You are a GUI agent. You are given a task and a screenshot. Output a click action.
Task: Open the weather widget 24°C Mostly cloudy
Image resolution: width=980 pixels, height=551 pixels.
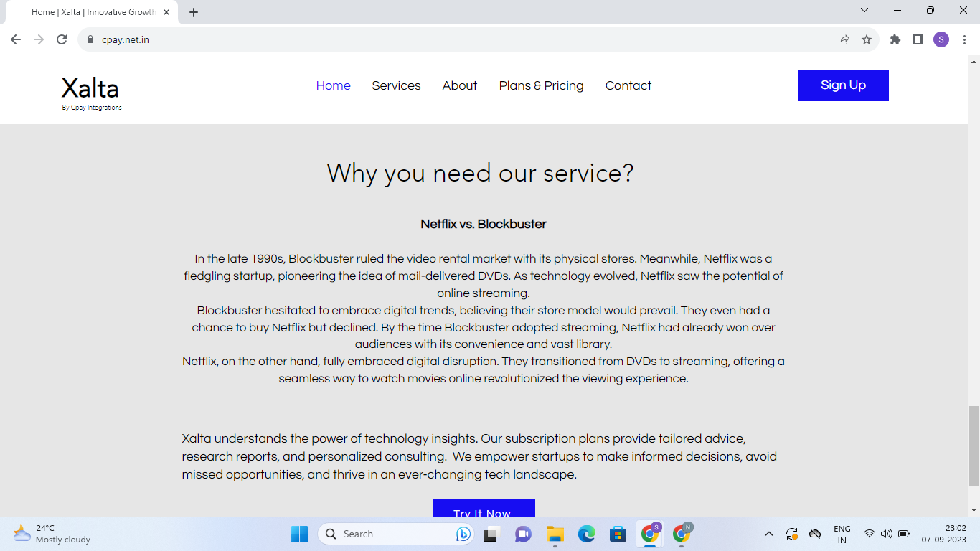pos(52,534)
